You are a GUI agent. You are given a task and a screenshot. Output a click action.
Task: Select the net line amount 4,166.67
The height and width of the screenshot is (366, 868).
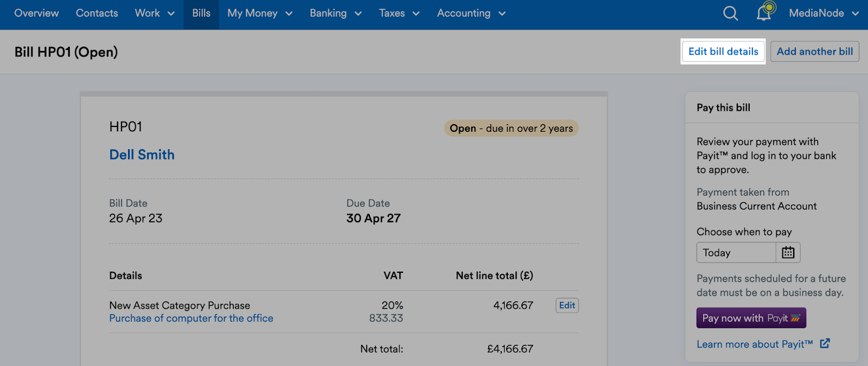pos(513,305)
